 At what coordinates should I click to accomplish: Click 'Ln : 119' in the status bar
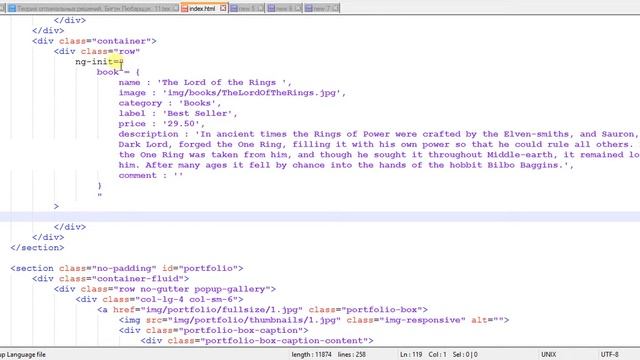pos(411,354)
